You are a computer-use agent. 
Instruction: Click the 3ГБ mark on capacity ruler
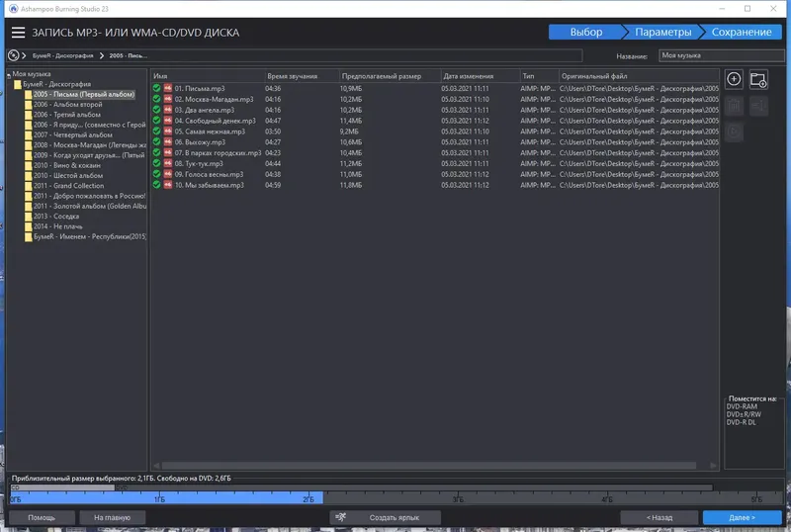pos(458,499)
